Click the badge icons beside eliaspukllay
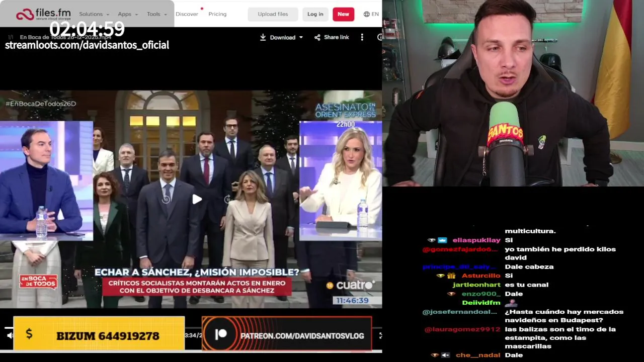 pos(437,240)
